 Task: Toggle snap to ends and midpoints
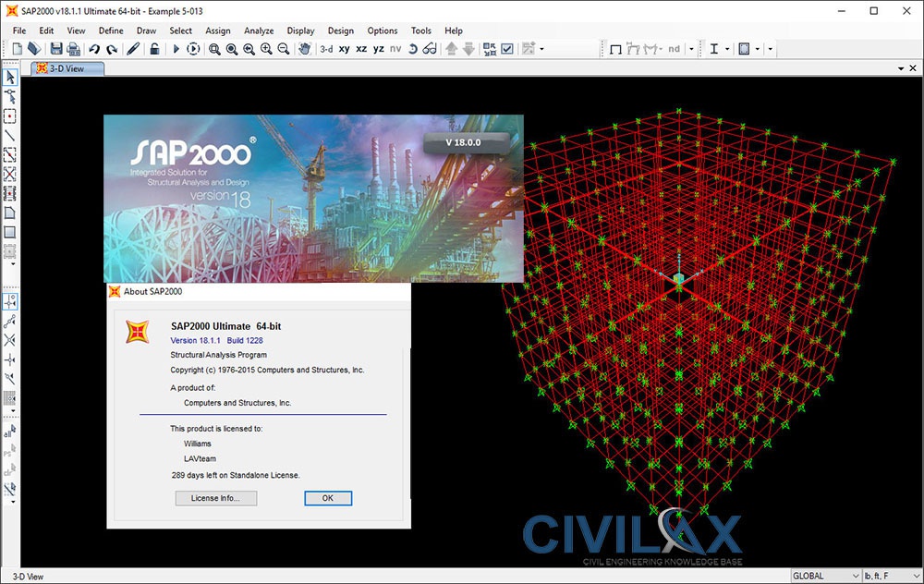(10, 322)
